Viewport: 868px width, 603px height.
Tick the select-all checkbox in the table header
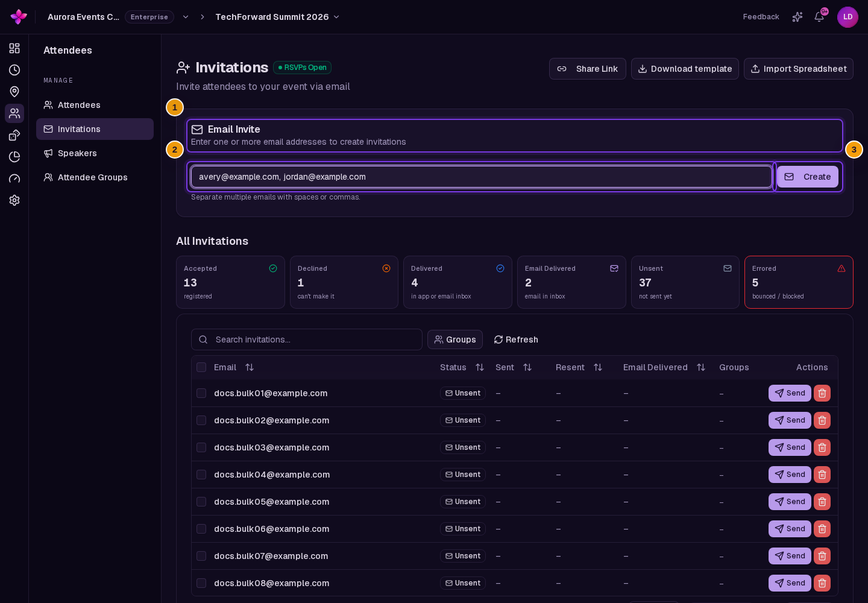coord(201,367)
